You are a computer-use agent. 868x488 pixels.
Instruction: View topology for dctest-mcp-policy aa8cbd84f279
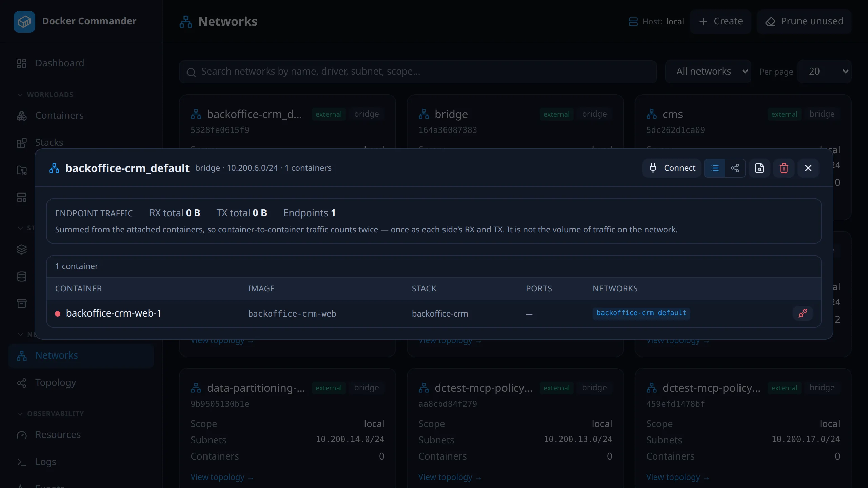pos(450,477)
